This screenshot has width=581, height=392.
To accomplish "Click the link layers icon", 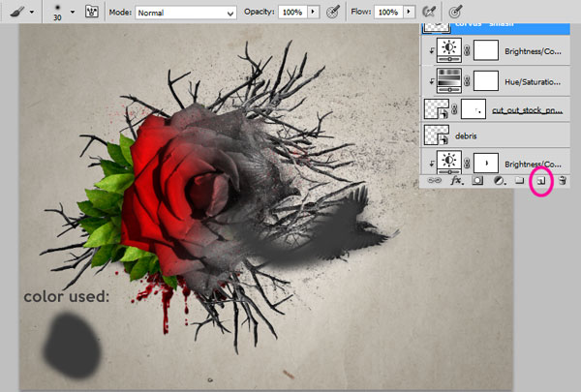I will (435, 180).
